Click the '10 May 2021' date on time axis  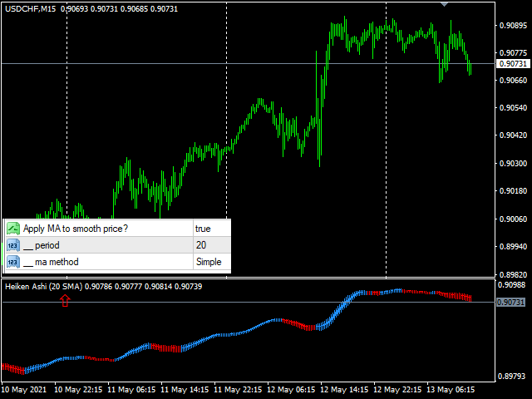click(x=25, y=389)
